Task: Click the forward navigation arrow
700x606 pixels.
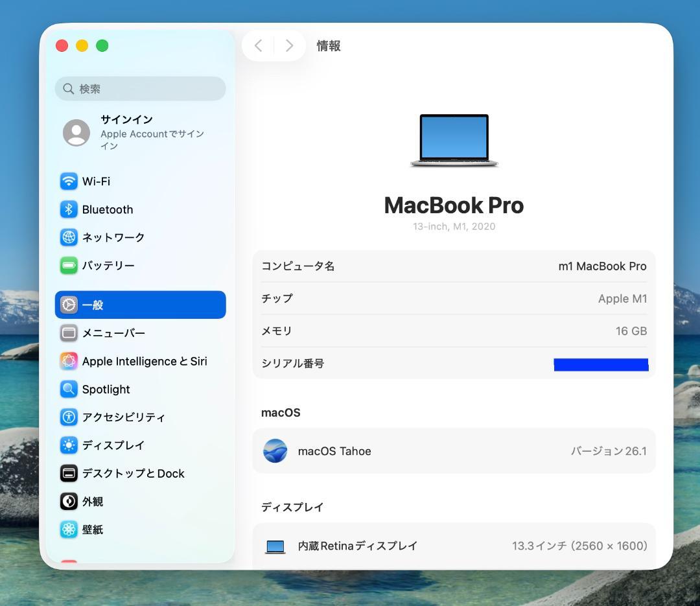Action: coord(289,45)
